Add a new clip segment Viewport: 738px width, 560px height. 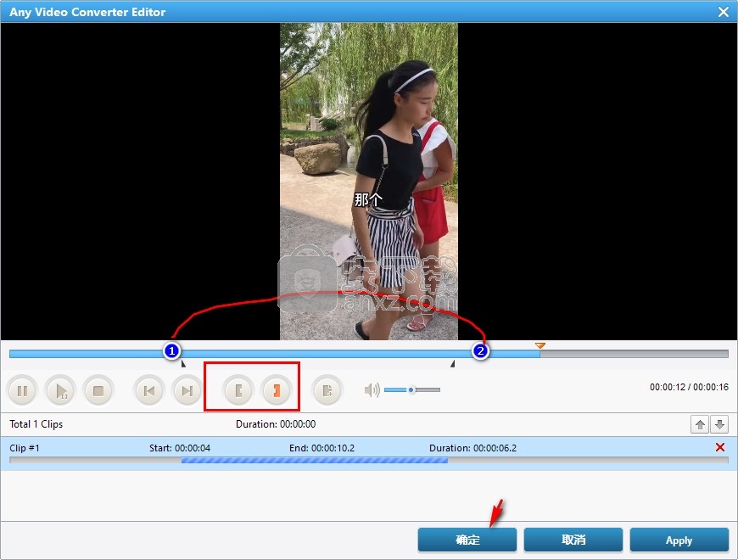pos(327,390)
